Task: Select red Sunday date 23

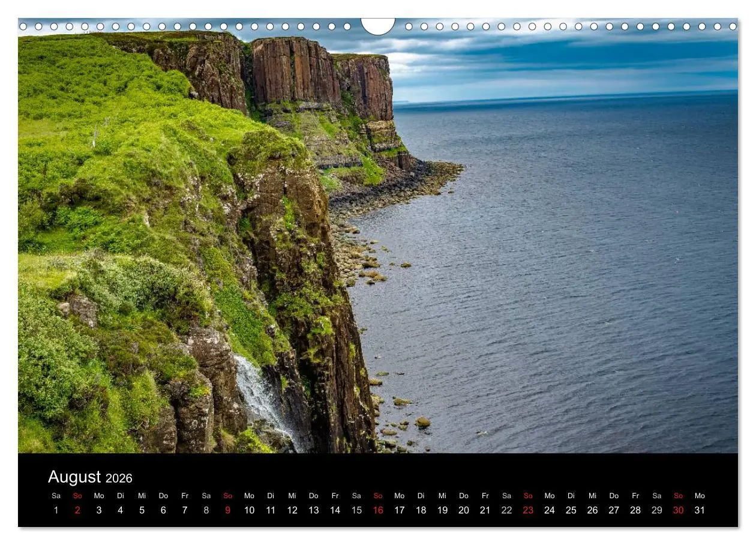Action: [x=528, y=510]
